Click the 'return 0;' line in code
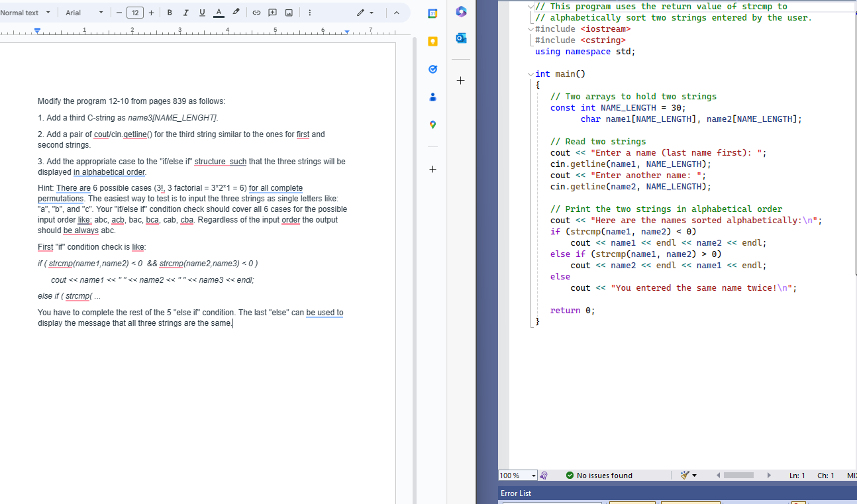 [x=573, y=310]
